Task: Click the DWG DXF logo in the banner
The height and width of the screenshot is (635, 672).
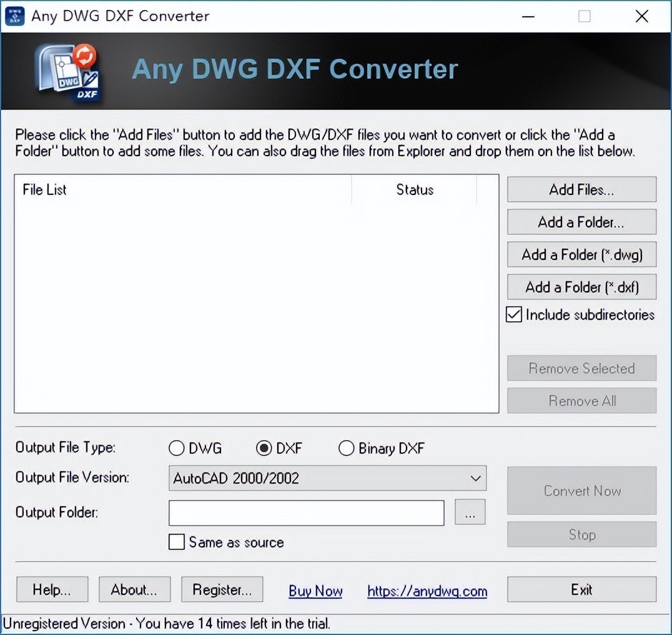Action: tap(67, 71)
